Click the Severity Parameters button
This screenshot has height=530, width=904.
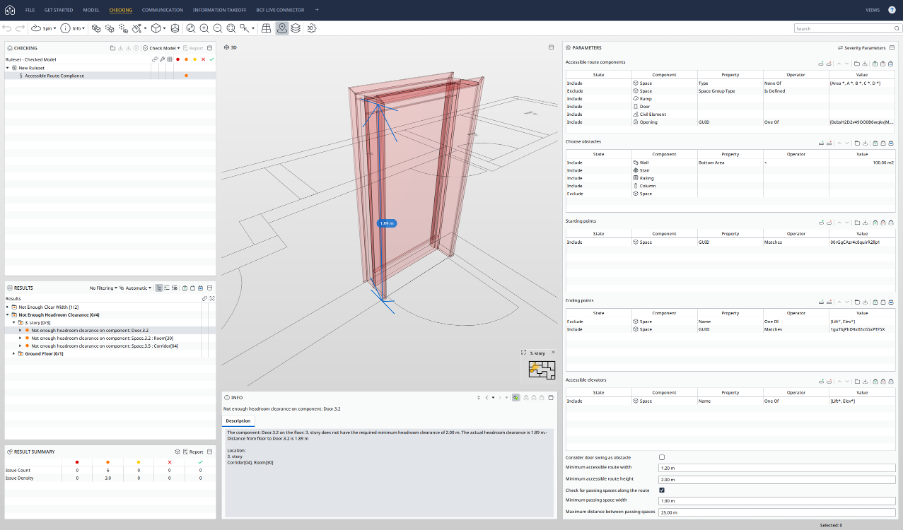[863, 47]
